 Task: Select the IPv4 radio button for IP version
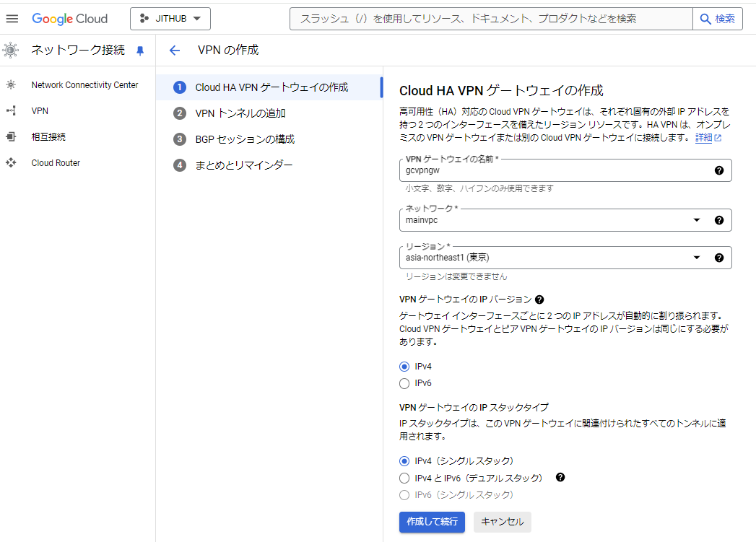point(404,367)
